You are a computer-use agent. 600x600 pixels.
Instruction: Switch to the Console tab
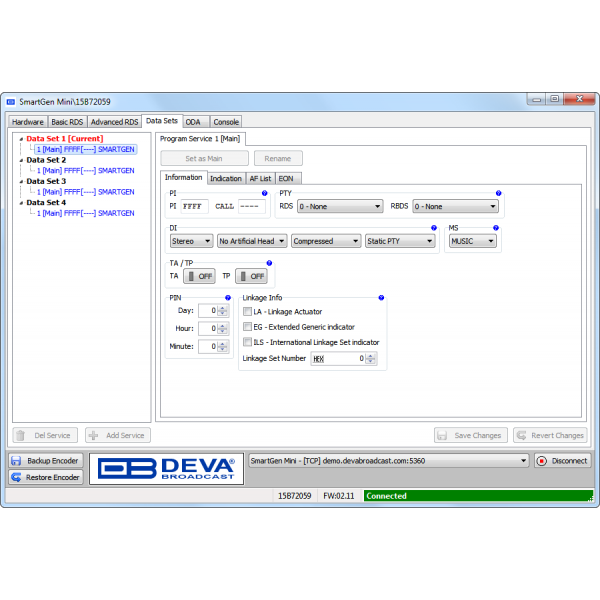[x=226, y=122]
